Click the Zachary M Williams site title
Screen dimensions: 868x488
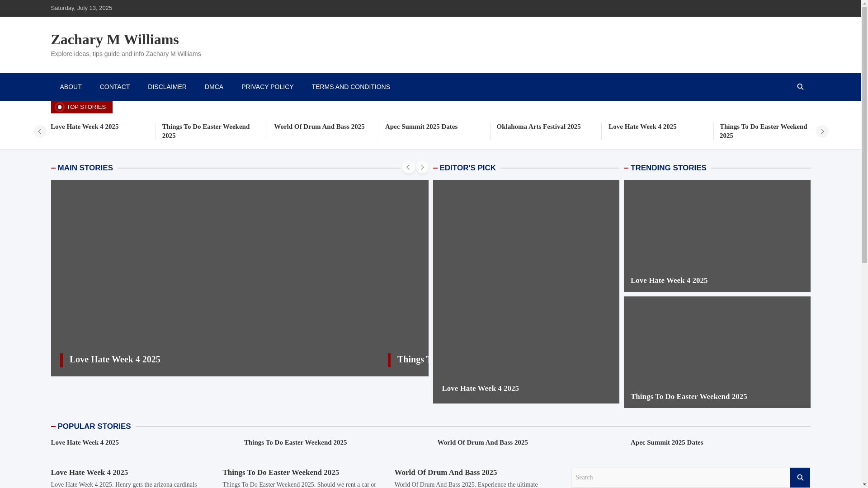[115, 39]
